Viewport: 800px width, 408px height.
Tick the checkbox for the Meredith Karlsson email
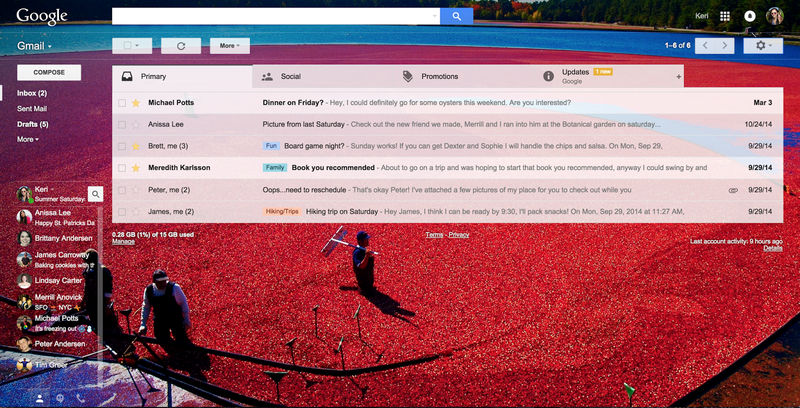coord(122,168)
